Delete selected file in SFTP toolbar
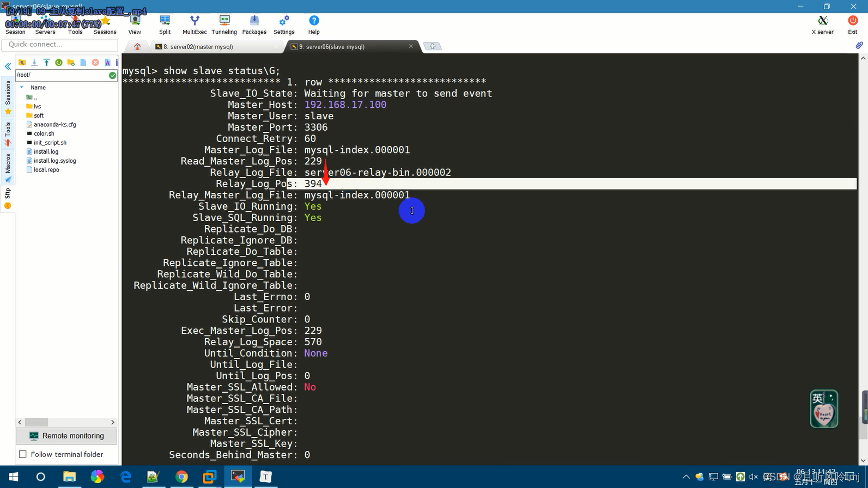The height and width of the screenshot is (488, 868). 95,63
